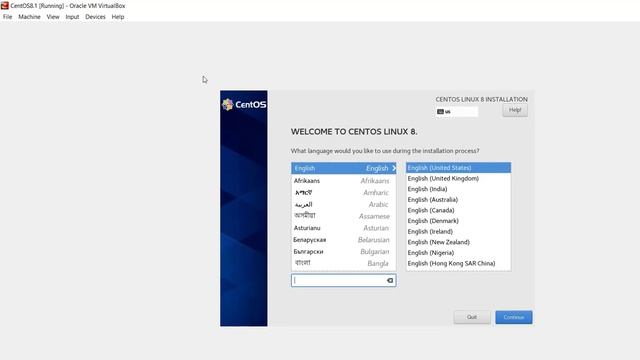640x360 pixels.
Task: Select Assamese in the language list
Action: (344, 216)
